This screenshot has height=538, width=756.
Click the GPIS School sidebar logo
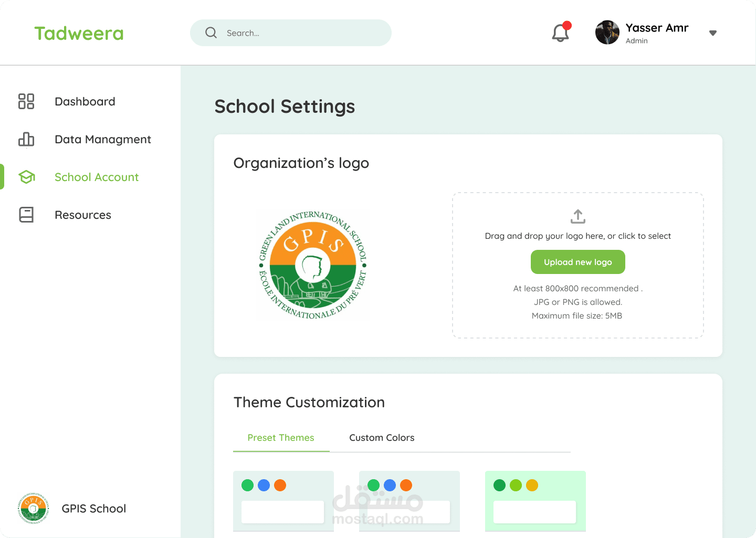point(33,508)
